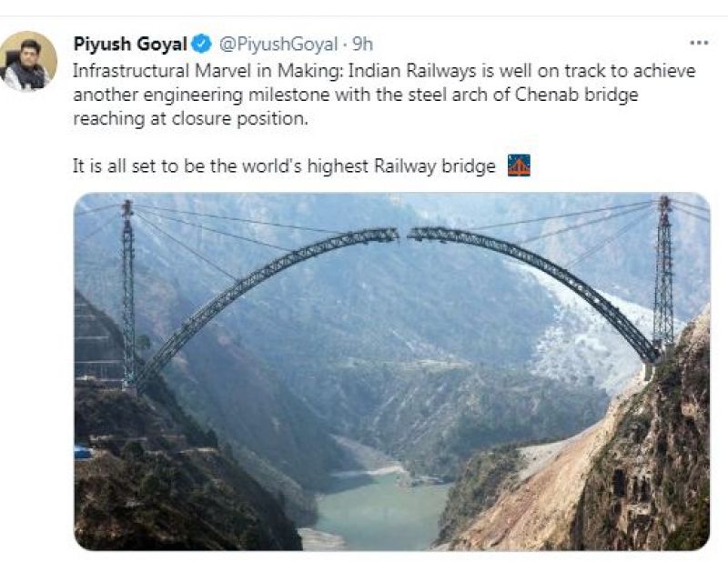Open the Chenab bridge photo attachment

click(392, 371)
